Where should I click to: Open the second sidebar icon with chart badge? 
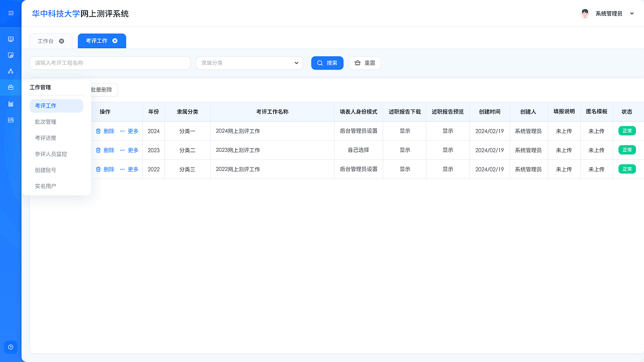click(x=11, y=55)
